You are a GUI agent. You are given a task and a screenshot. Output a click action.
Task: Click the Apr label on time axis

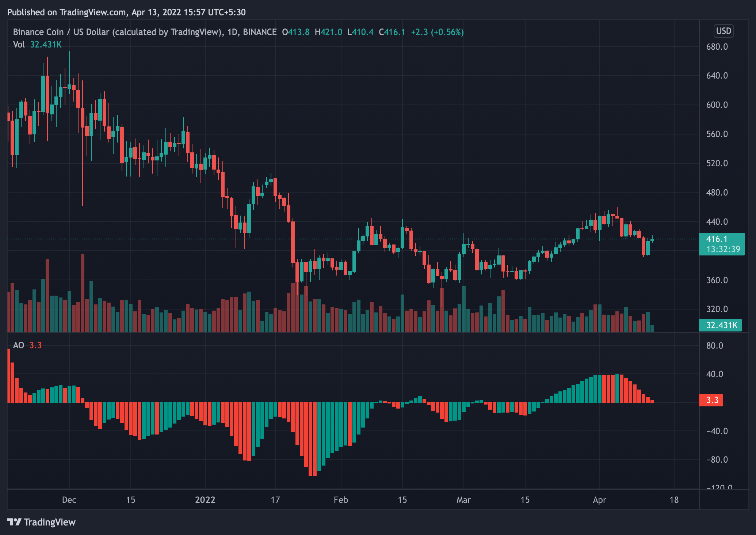pos(599,500)
